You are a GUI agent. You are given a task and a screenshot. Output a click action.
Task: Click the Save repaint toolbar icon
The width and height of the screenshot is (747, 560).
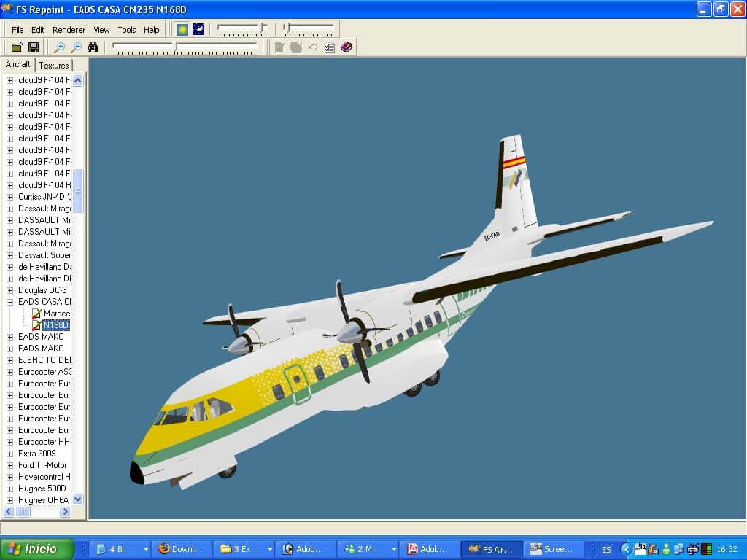point(34,47)
